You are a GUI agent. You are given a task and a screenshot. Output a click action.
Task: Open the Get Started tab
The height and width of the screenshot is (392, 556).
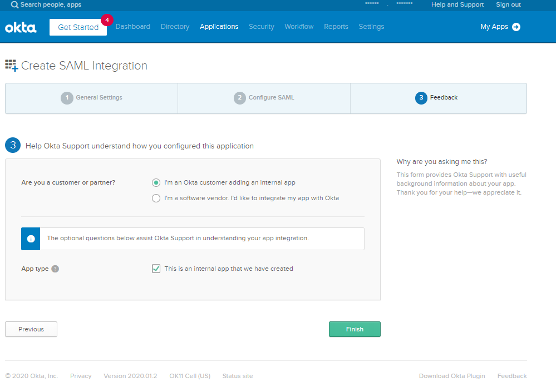pyautogui.click(x=78, y=27)
